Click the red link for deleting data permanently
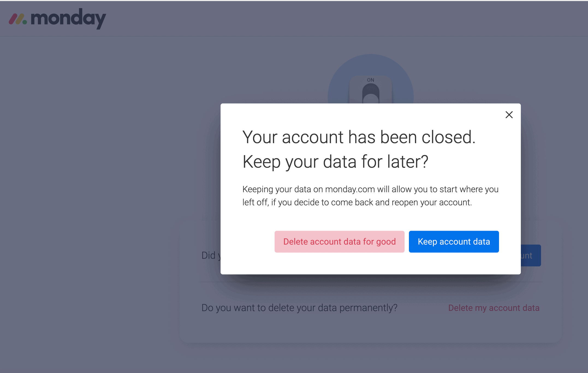The height and width of the screenshot is (373, 588). point(494,308)
